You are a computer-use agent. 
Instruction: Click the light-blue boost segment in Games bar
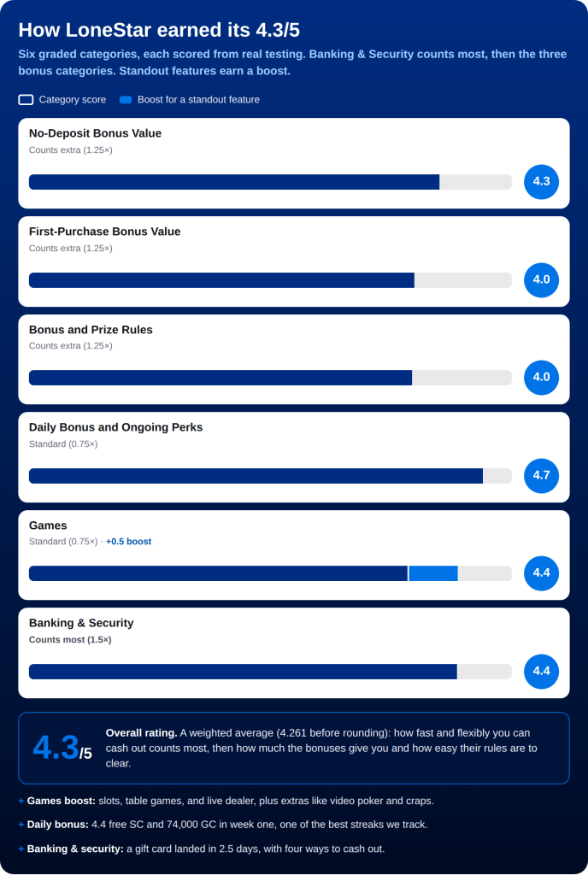pos(433,573)
